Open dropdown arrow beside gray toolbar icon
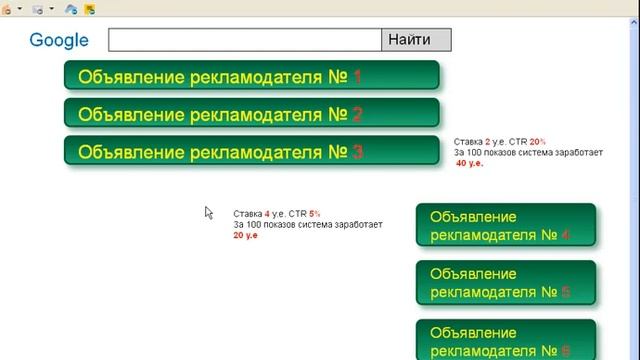This screenshot has height=360, width=640. pos(51,9)
